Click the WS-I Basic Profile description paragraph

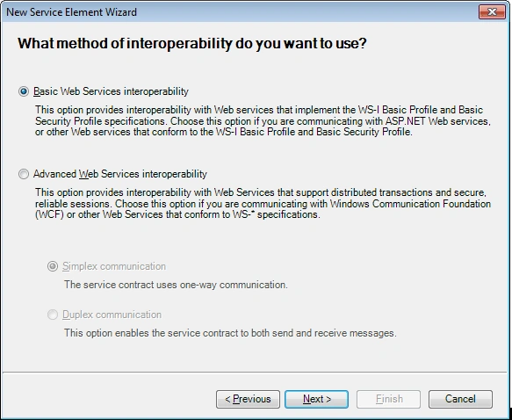[x=263, y=121]
